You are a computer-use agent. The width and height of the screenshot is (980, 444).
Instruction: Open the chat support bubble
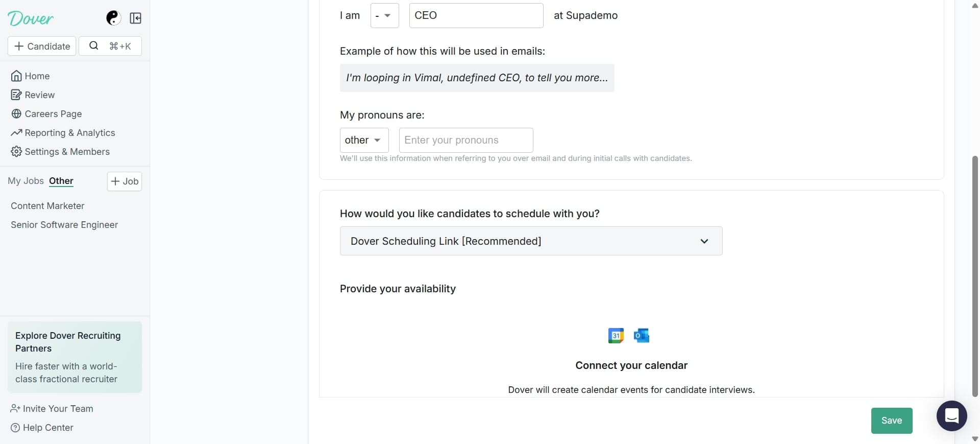coord(951,416)
